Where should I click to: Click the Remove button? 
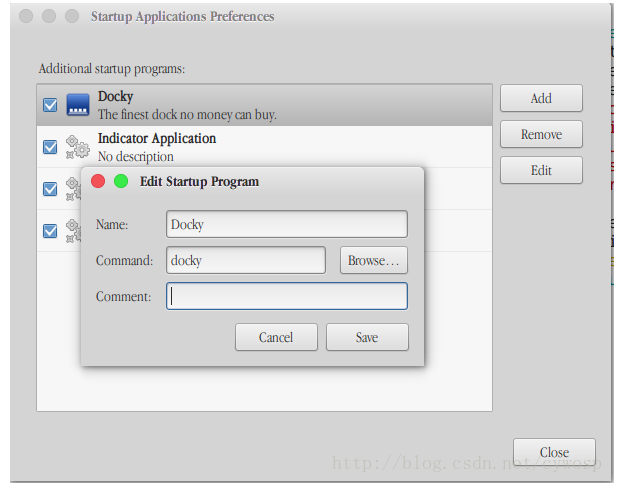tap(541, 134)
